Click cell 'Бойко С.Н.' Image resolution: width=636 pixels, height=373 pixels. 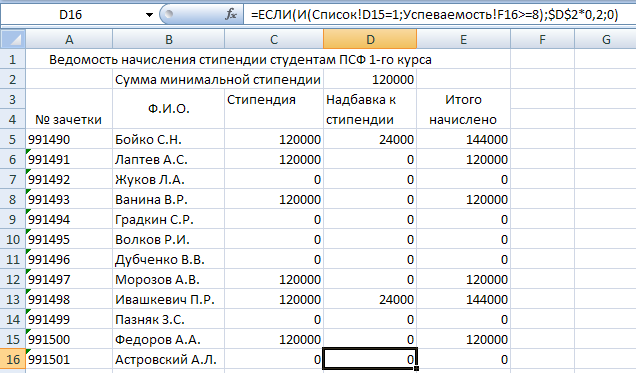[168, 139]
